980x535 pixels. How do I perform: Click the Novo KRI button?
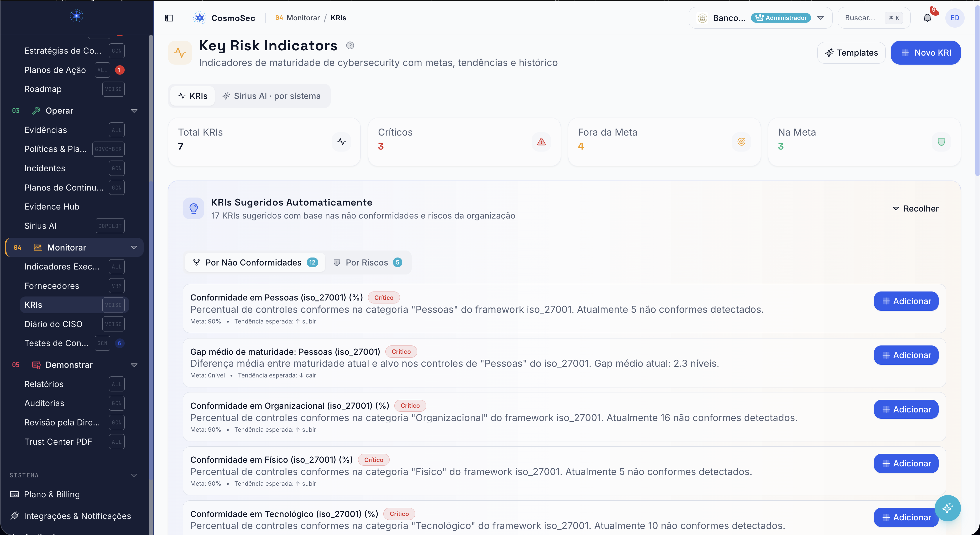(x=925, y=53)
